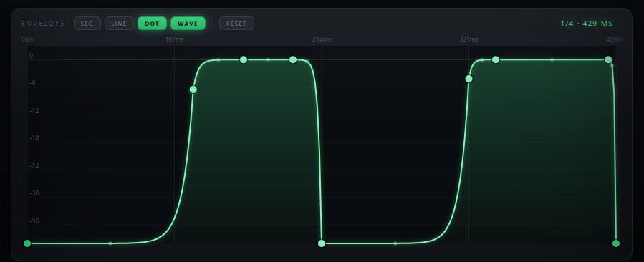Turn off the DOT display toggle

click(x=152, y=24)
